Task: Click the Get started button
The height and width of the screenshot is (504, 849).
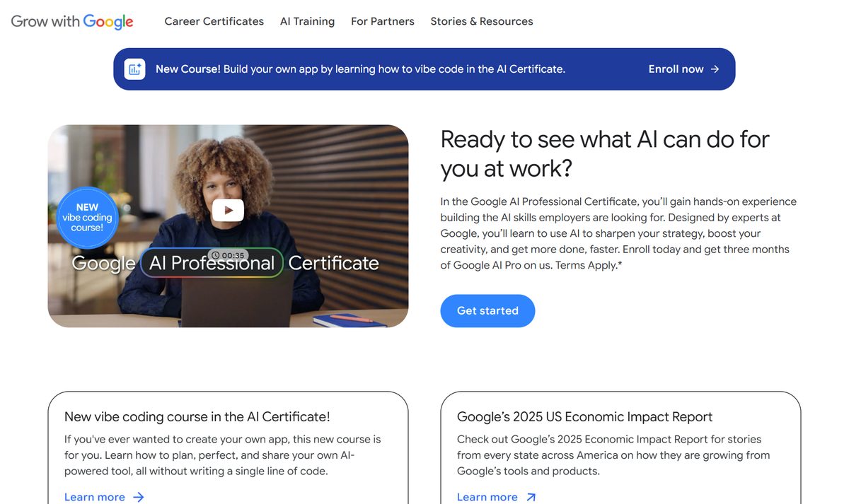Action: (487, 311)
